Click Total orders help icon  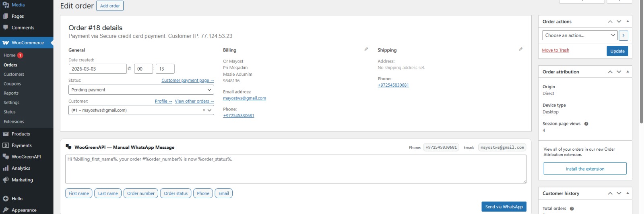point(572,208)
